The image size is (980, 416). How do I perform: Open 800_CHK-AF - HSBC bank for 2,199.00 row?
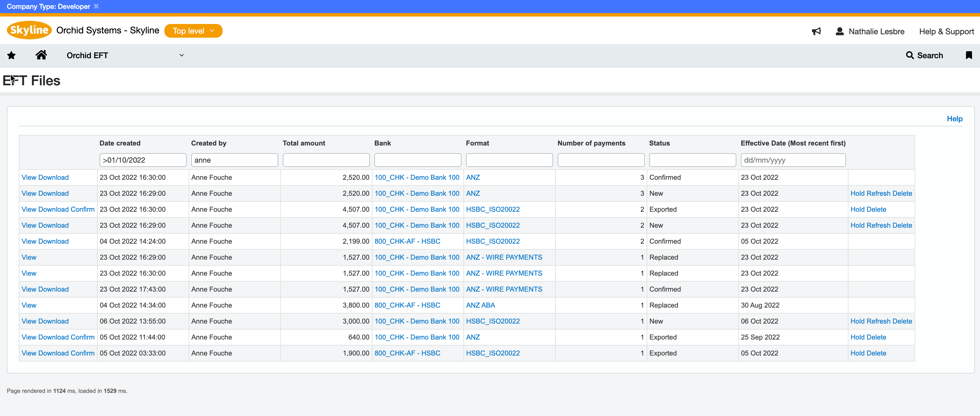coord(407,241)
